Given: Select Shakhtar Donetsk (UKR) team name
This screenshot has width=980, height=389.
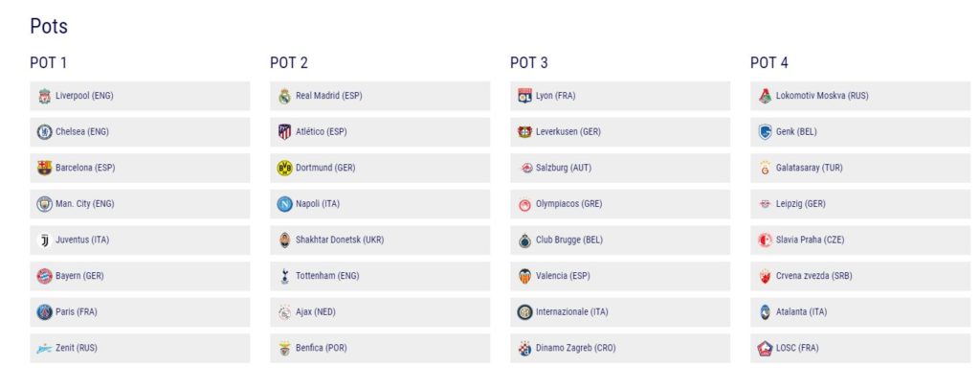Looking at the screenshot, I should pos(340,240).
